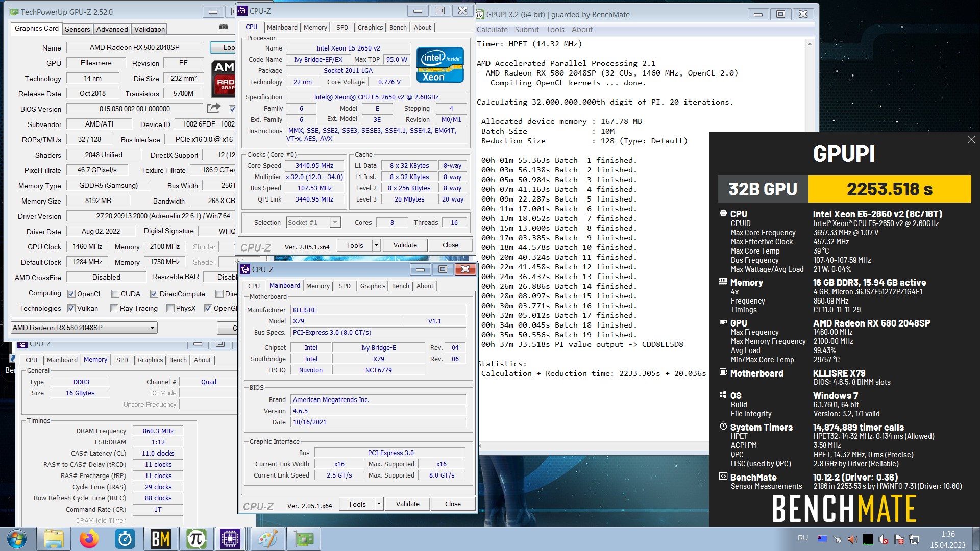Click the 'Batch 10 finished' line in GPUPI
This screenshot has height=551, width=980.
[558, 247]
